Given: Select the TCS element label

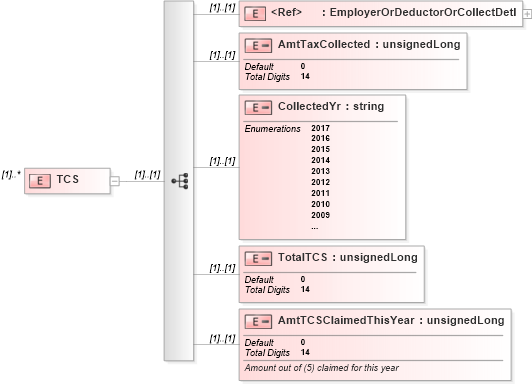Looking at the screenshot, I should tap(68, 179).
